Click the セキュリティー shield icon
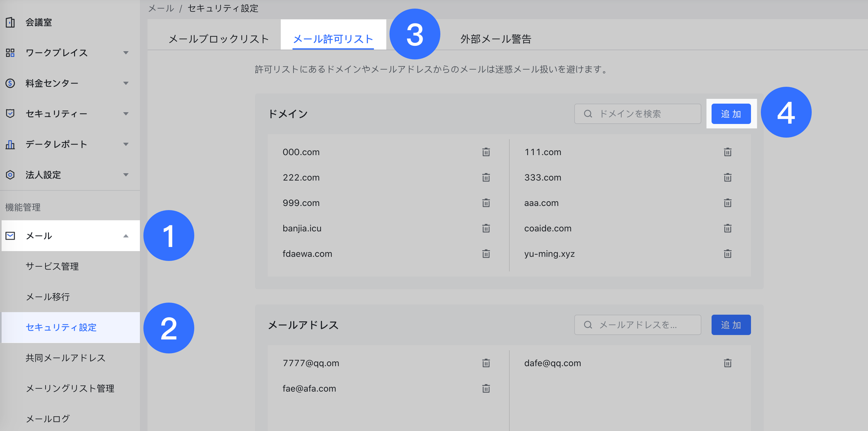The image size is (868, 431). click(x=10, y=113)
